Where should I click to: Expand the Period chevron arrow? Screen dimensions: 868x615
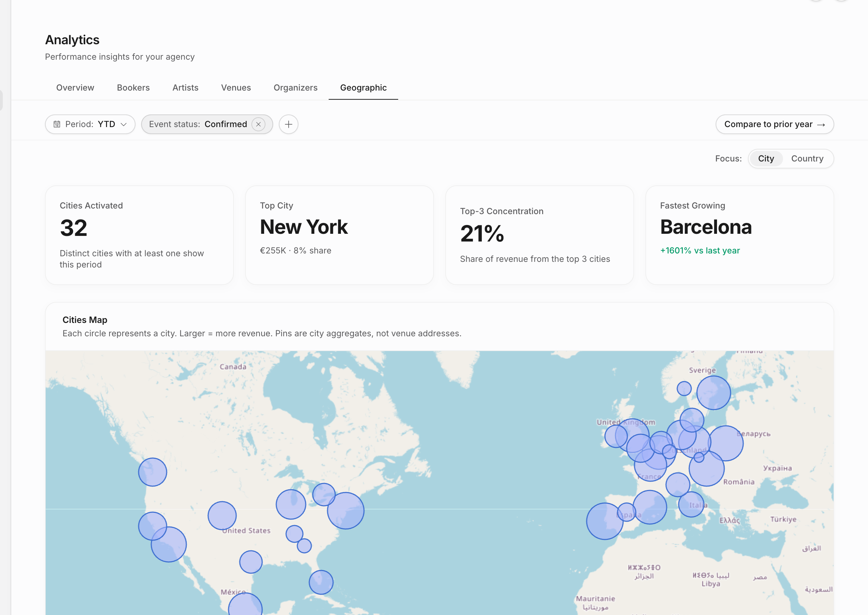(x=124, y=125)
